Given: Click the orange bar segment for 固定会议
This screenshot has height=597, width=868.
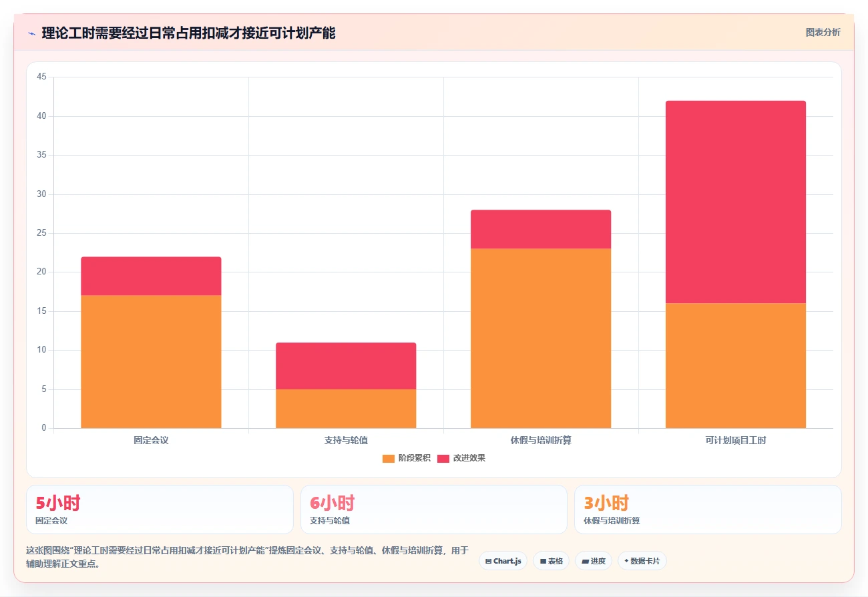Looking at the screenshot, I should (x=151, y=361).
